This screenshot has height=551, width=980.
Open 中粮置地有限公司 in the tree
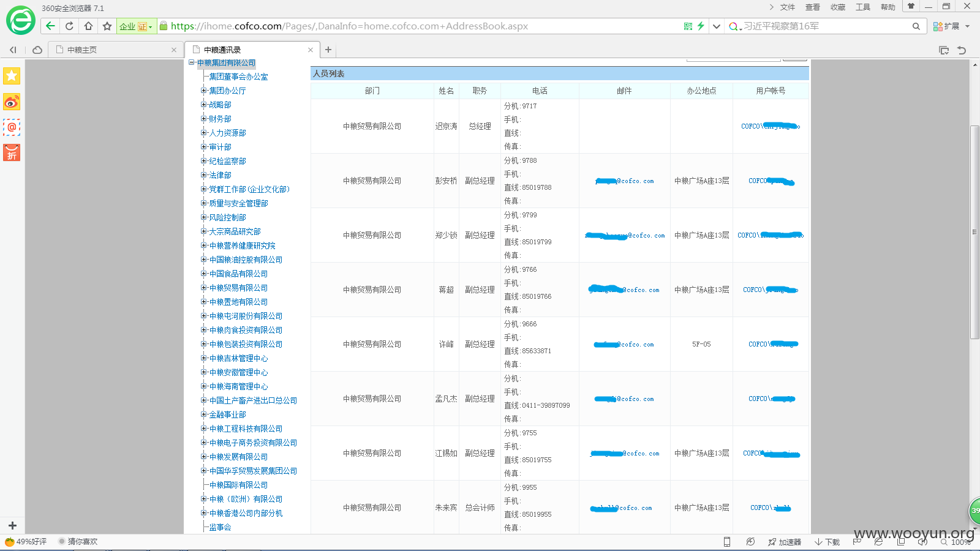(x=238, y=302)
